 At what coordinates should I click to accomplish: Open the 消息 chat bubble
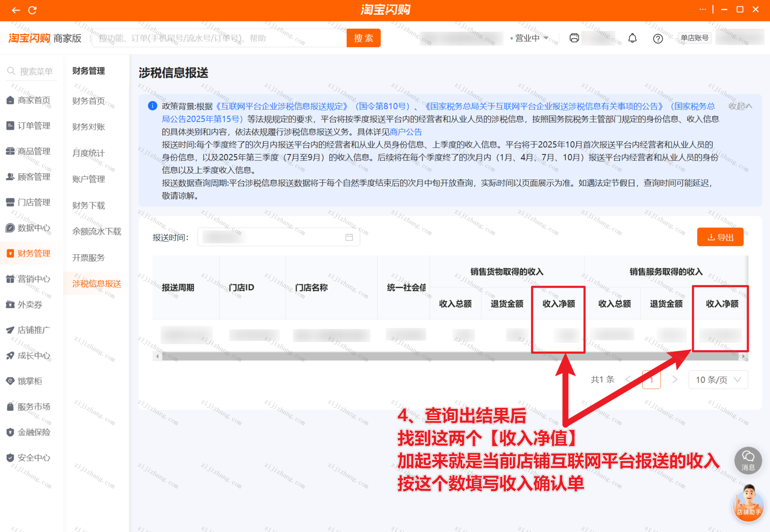748,461
